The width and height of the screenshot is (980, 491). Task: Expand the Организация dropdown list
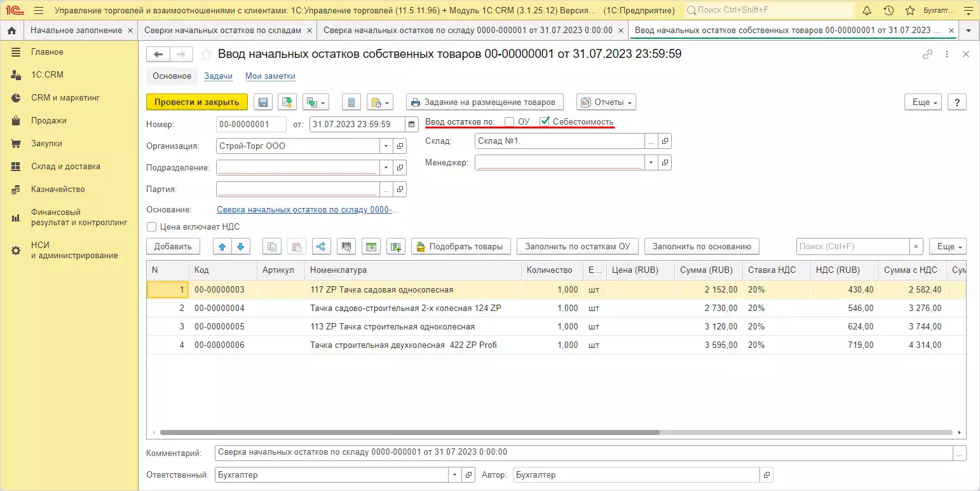[x=386, y=146]
